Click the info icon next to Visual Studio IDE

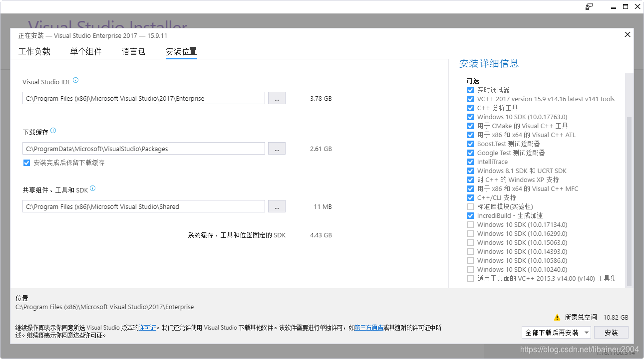pyautogui.click(x=76, y=80)
